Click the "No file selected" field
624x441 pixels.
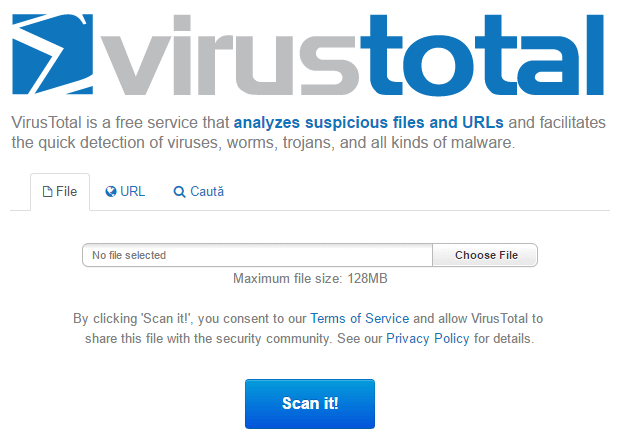257,255
